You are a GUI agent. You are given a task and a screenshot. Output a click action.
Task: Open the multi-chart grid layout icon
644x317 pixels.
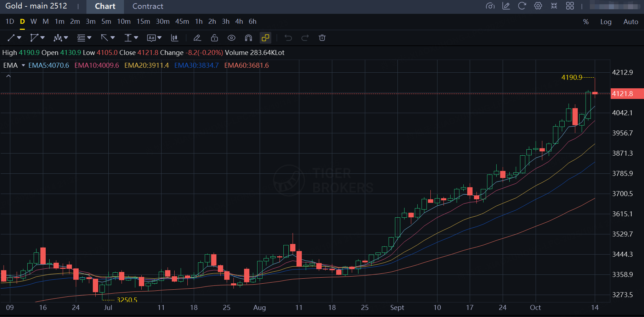[570, 6]
